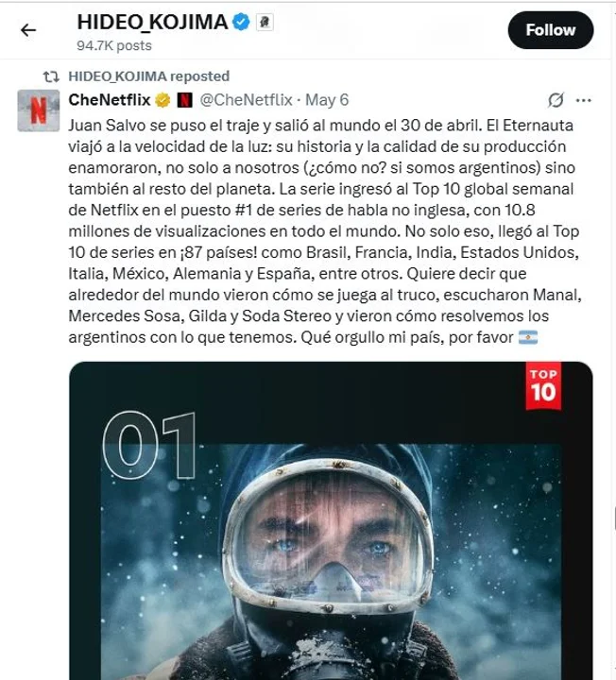616x680 pixels.
Task: Click the Netflix N affiliate badge
Action: (184, 100)
